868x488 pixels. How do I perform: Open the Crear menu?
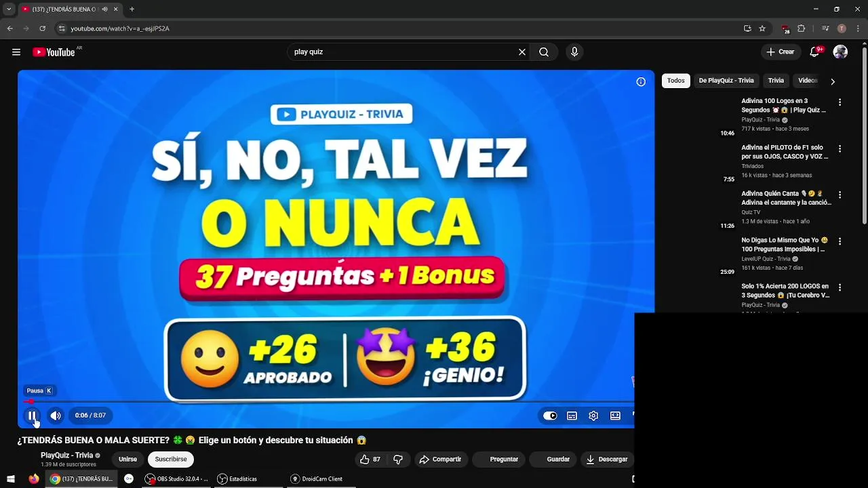point(781,52)
